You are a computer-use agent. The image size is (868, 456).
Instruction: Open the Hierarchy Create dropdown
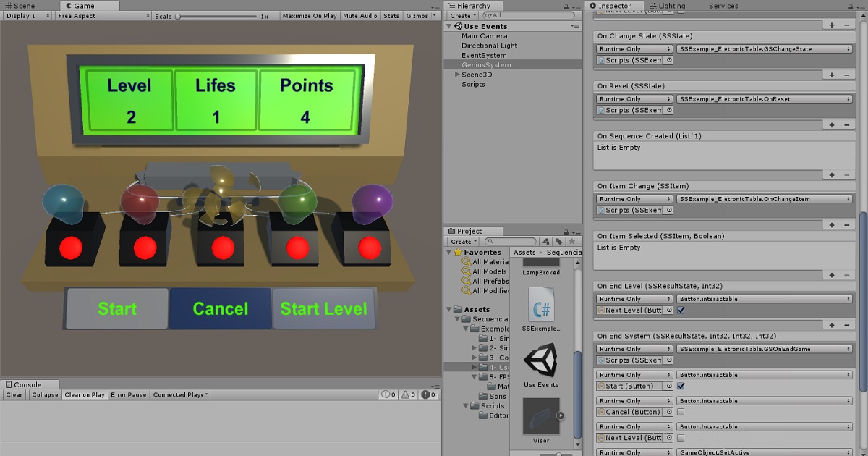point(463,16)
